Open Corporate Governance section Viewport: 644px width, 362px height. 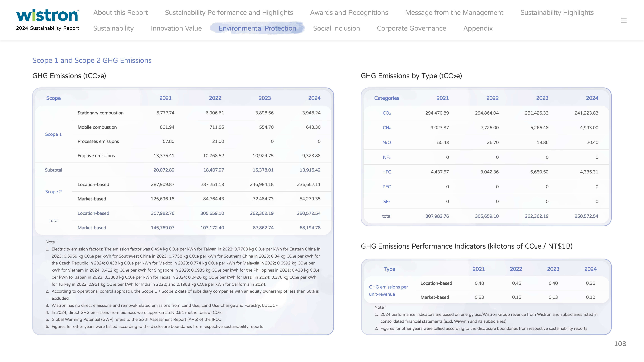pyautogui.click(x=412, y=28)
